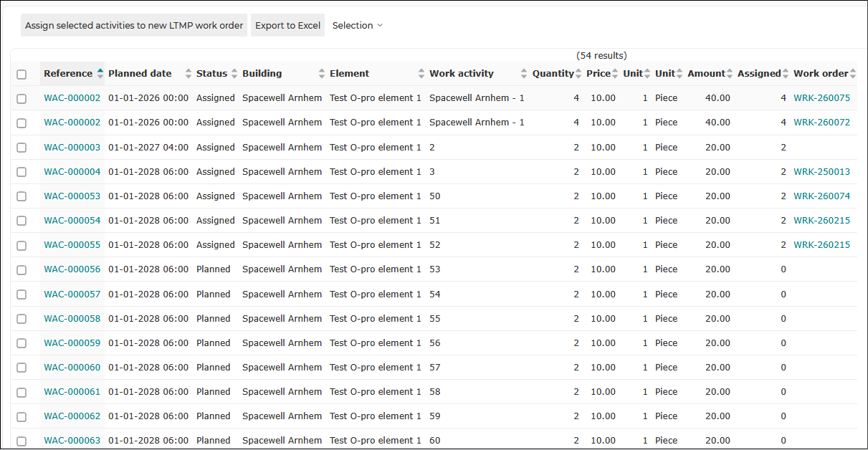The image size is (868, 450).
Task: Click the date cell "01-01-2027 04:00"
Action: point(148,148)
